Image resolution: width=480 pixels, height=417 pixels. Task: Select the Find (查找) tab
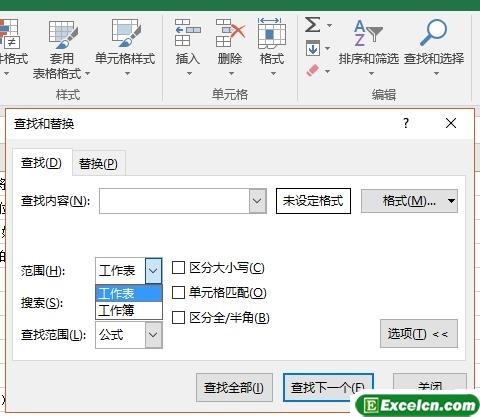pyautogui.click(x=42, y=163)
